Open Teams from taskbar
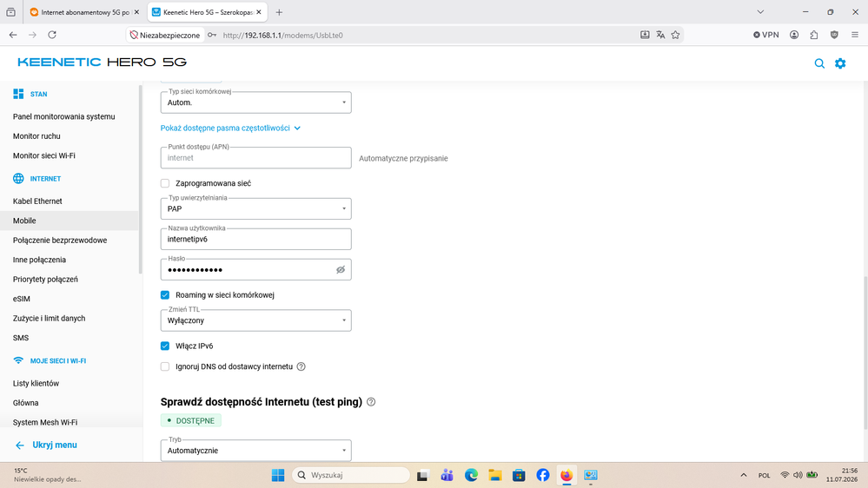Screen dimensions: 868x488 (447, 475)
